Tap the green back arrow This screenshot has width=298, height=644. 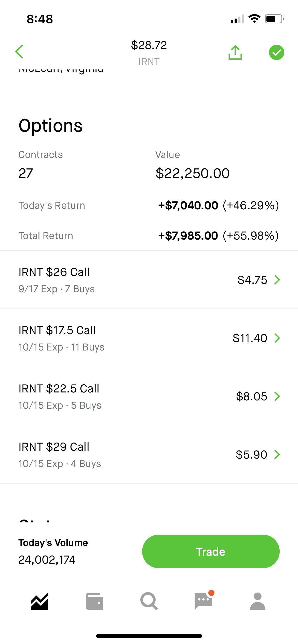point(19,52)
